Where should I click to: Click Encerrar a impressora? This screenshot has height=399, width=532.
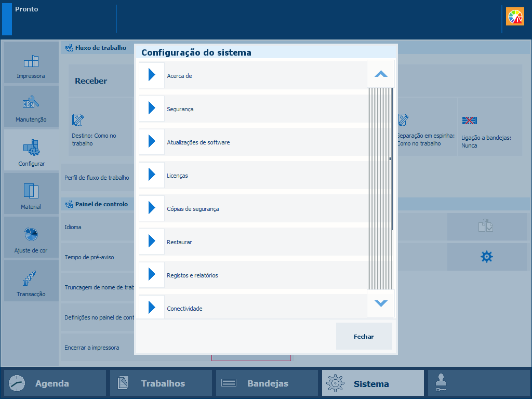point(97,348)
